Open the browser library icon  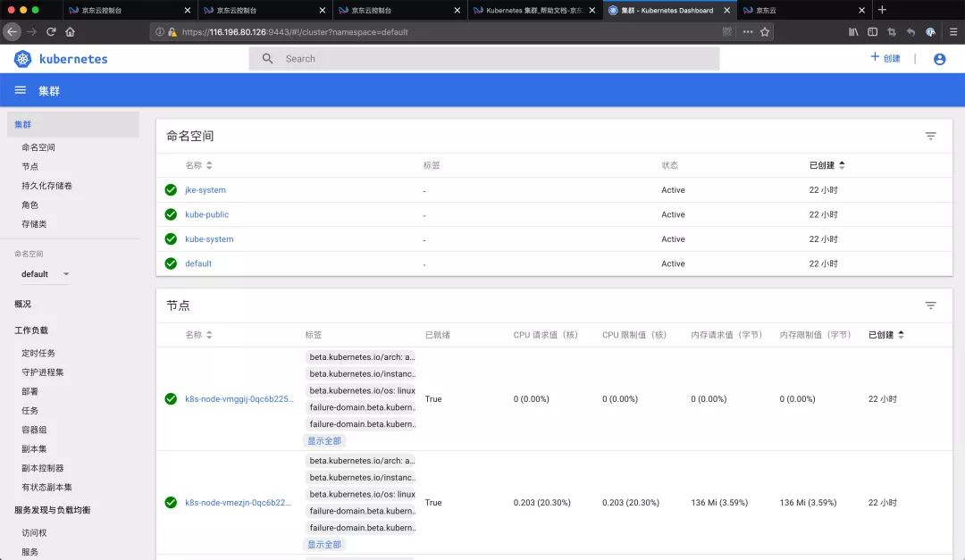[x=853, y=32]
